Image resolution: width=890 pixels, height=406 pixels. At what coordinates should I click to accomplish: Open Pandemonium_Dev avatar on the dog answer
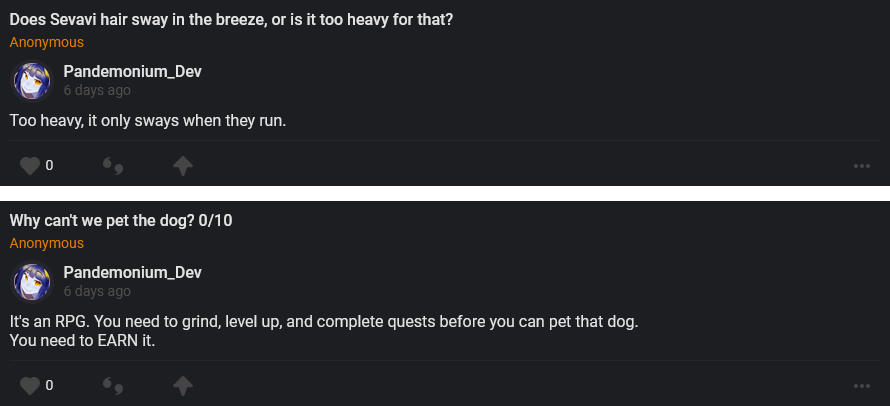point(30,282)
